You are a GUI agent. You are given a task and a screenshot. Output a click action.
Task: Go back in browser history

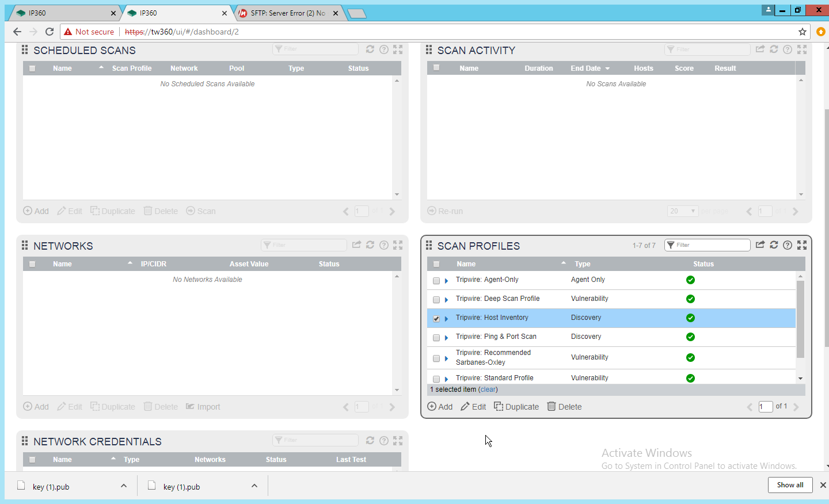pyautogui.click(x=17, y=32)
